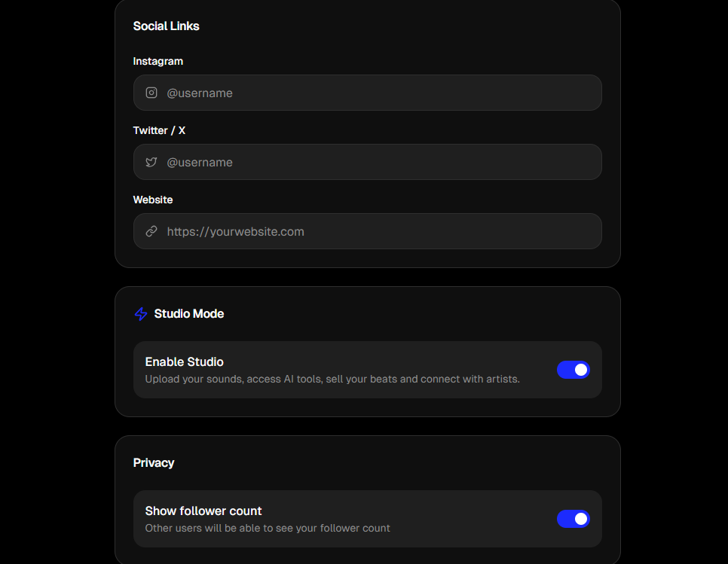Select the Website URL input box
Screen dimensions: 728x564
[377, 231]
